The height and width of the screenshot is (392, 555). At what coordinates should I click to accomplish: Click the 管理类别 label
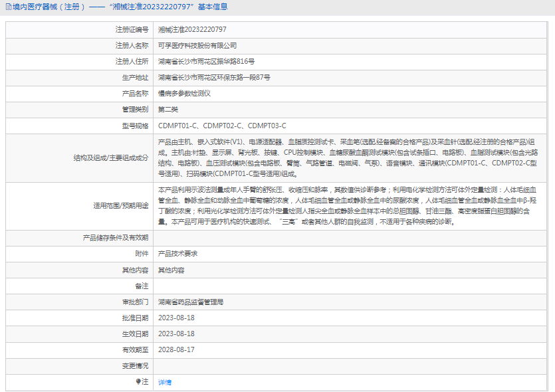pyautogui.click(x=135, y=110)
